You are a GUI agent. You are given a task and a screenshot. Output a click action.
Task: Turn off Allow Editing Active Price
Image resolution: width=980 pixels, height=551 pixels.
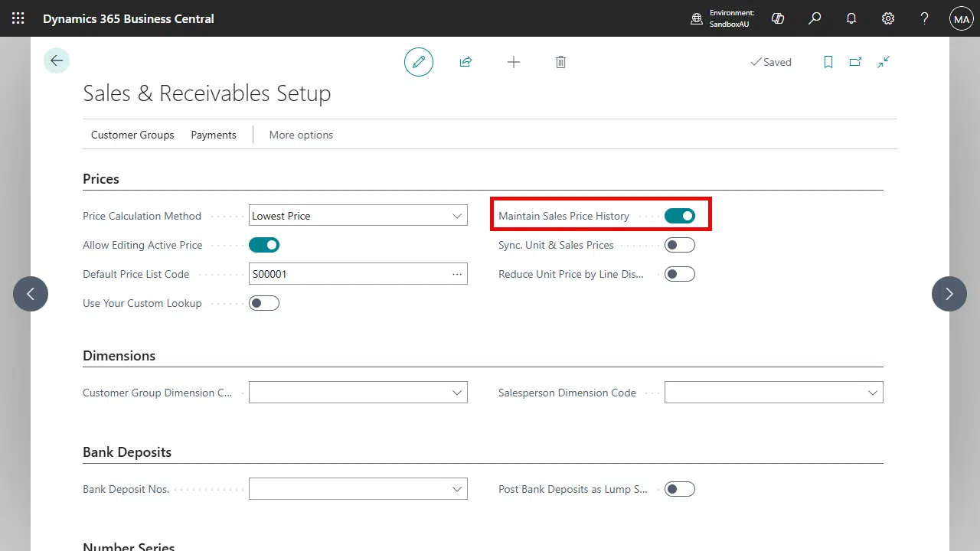[264, 245]
